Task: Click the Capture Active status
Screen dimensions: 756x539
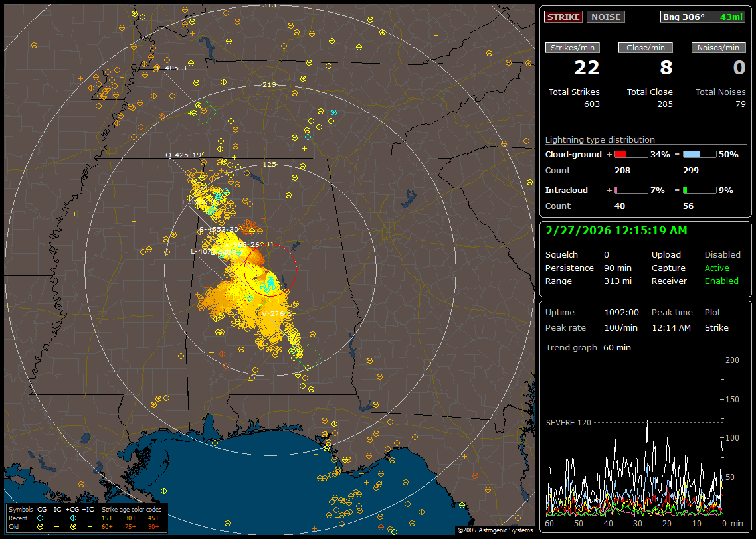Action: [x=717, y=268]
